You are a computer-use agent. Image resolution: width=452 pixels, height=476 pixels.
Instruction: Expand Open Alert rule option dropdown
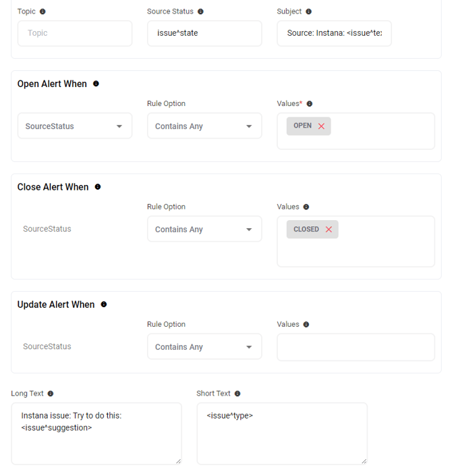click(x=204, y=126)
